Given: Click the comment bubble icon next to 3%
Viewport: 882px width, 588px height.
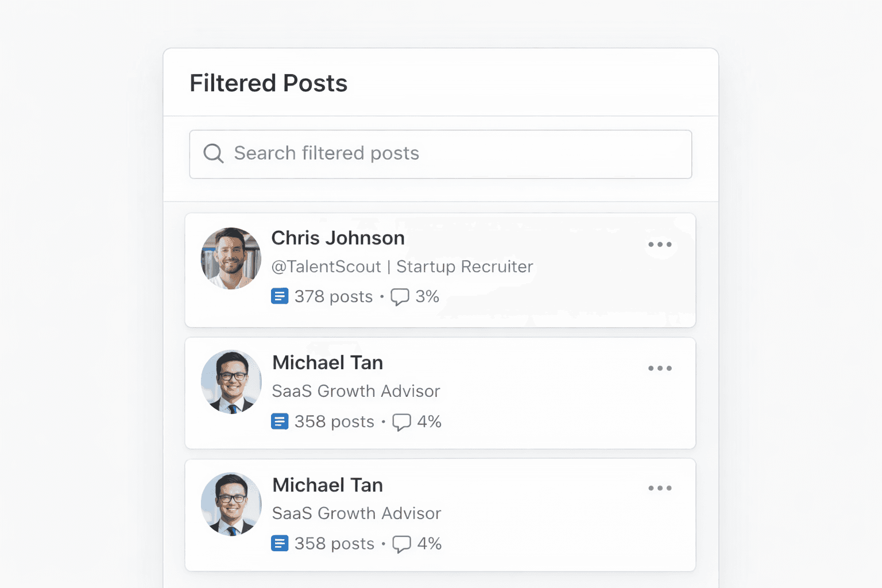Looking at the screenshot, I should pos(400,297).
